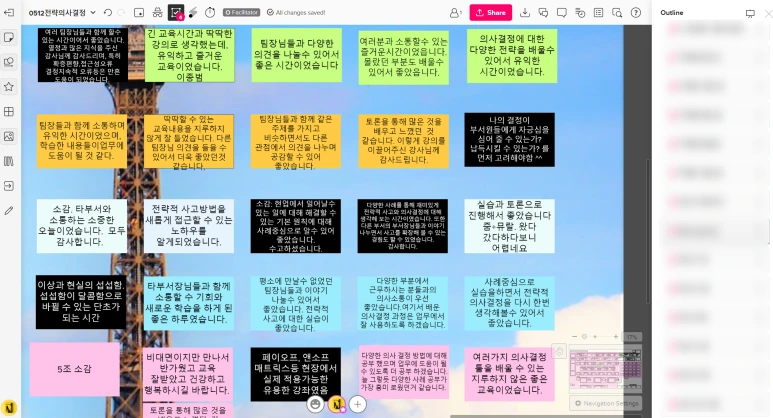Open the find in mural search icon

pos(617,13)
